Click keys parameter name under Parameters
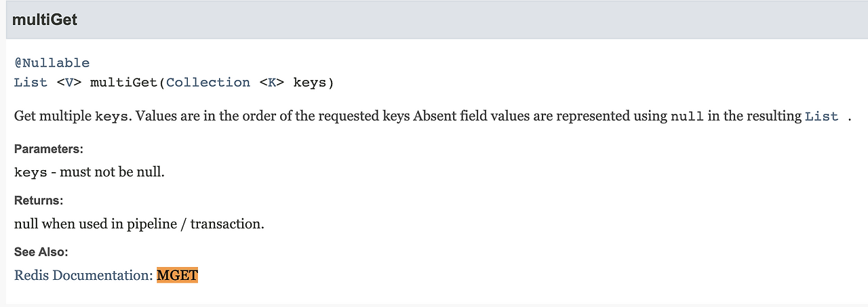 (31, 172)
